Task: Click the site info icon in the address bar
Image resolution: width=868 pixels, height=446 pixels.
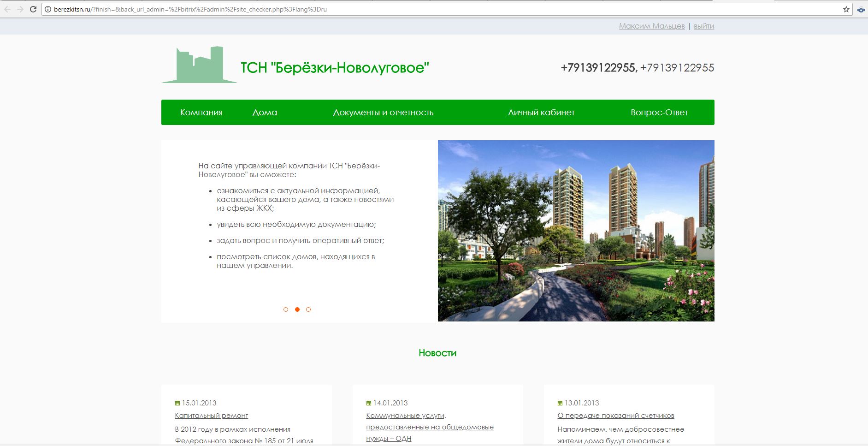Action: (47, 8)
